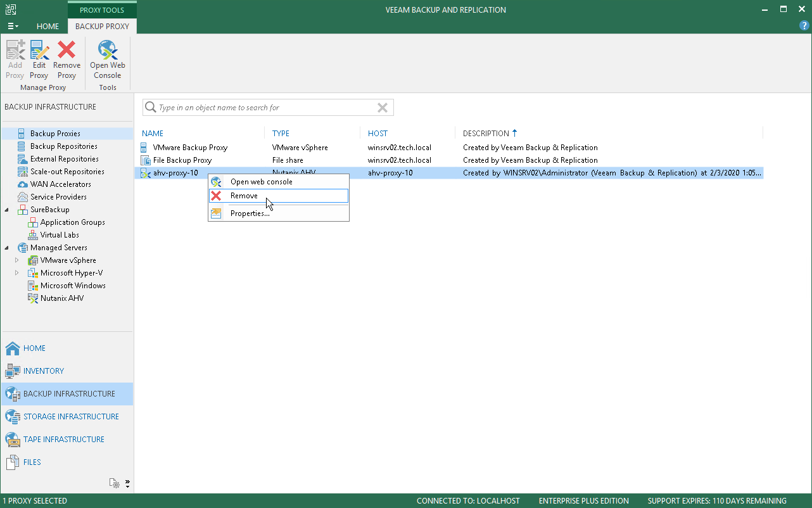The height and width of the screenshot is (508, 812).
Task: Select Virtual Labs in the tree
Action: point(60,235)
